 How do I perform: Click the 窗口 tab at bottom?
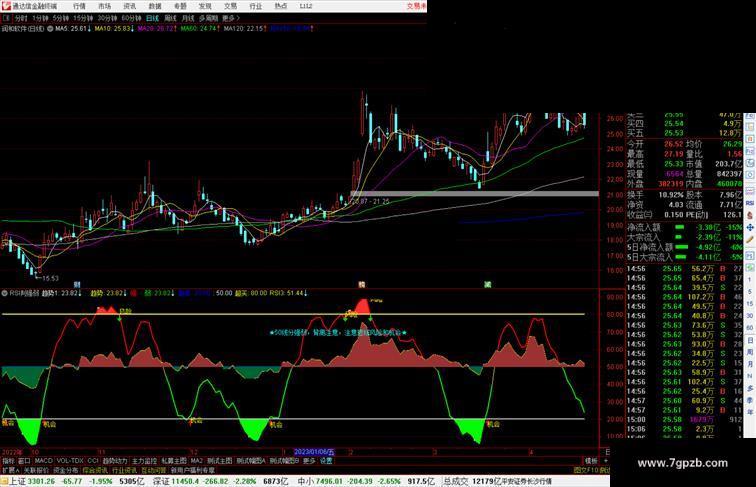coord(24,460)
